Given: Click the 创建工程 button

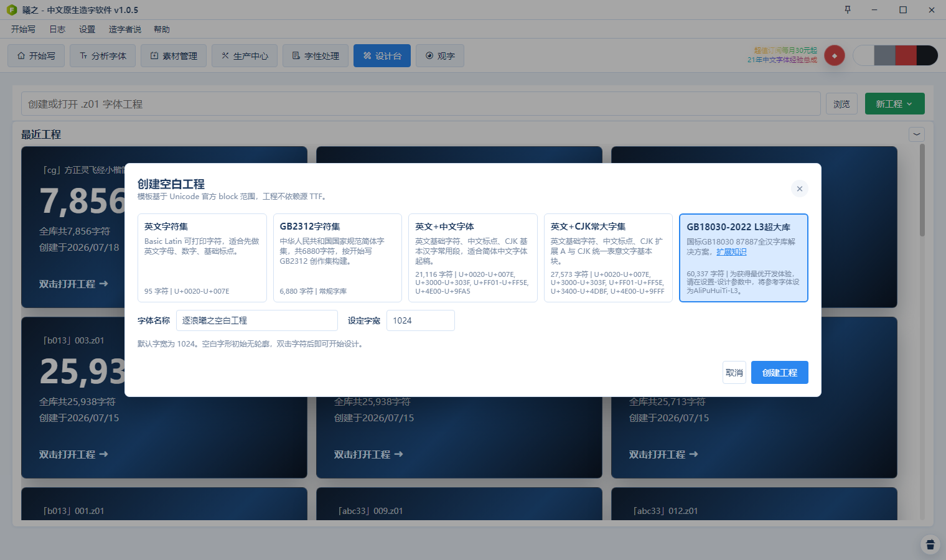Looking at the screenshot, I should [780, 373].
